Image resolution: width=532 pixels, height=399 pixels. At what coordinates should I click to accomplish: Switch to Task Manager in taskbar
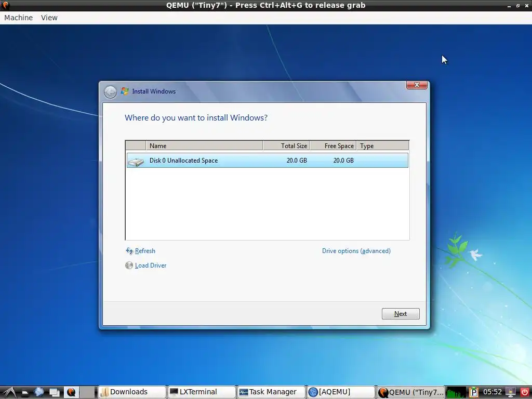point(271,392)
